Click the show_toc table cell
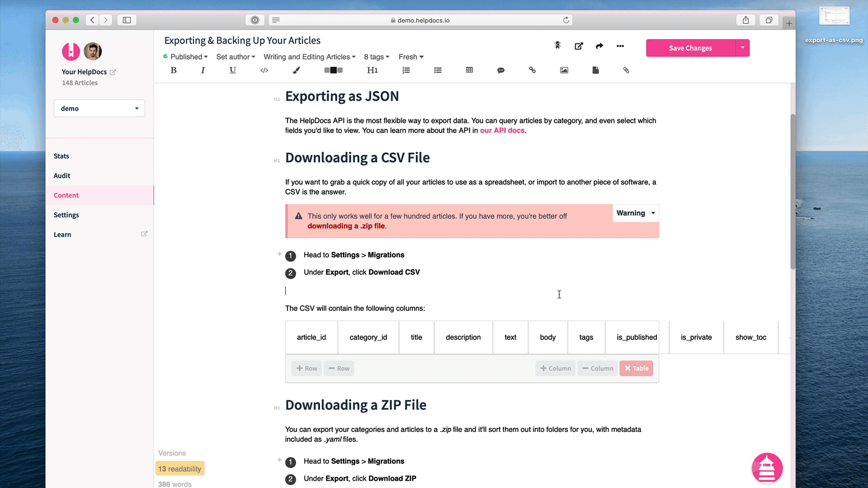The image size is (868, 488). [751, 337]
